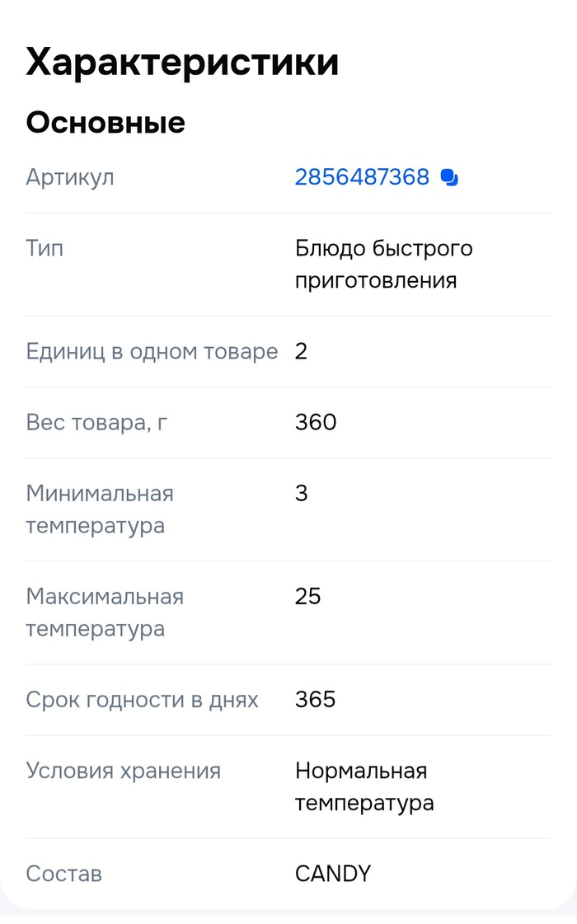Select the weight value 360
This screenshot has width=577, height=924.
click(316, 423)
